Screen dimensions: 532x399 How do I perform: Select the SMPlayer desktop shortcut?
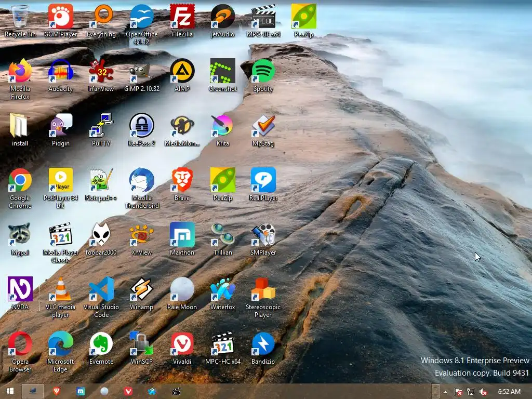pos(263,239)
